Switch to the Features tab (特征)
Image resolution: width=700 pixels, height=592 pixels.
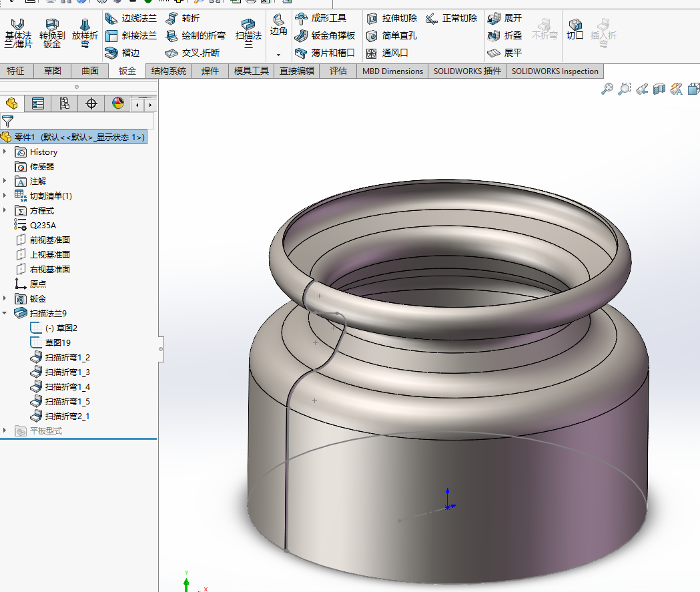(x=15, y=71)
